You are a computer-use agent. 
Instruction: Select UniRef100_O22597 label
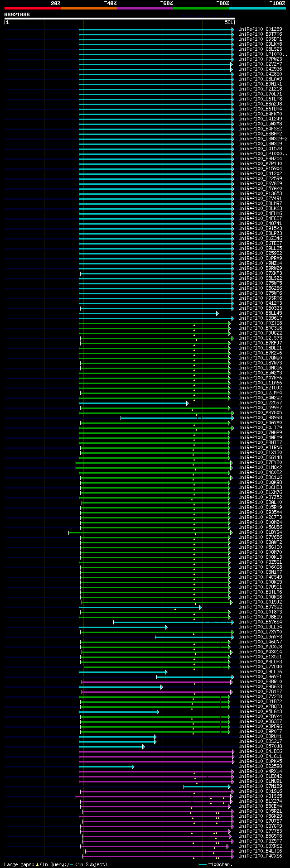(x=260, y=403)
